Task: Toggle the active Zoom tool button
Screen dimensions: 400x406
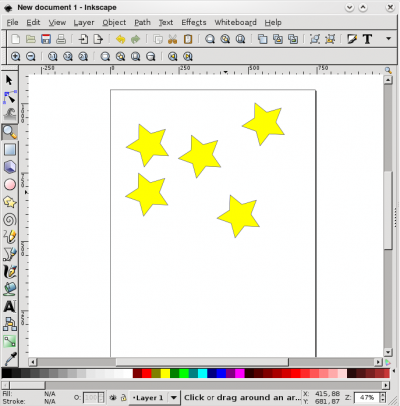Action: 9,132
